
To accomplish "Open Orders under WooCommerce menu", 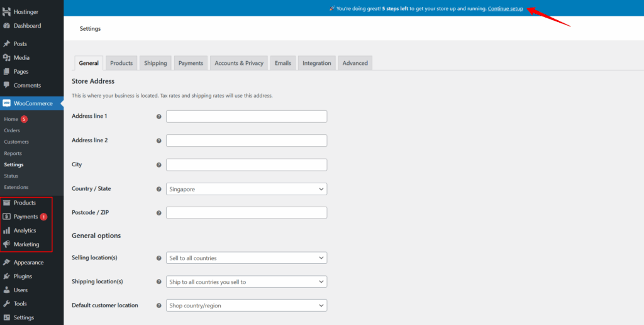I will (x=12, y=130).
